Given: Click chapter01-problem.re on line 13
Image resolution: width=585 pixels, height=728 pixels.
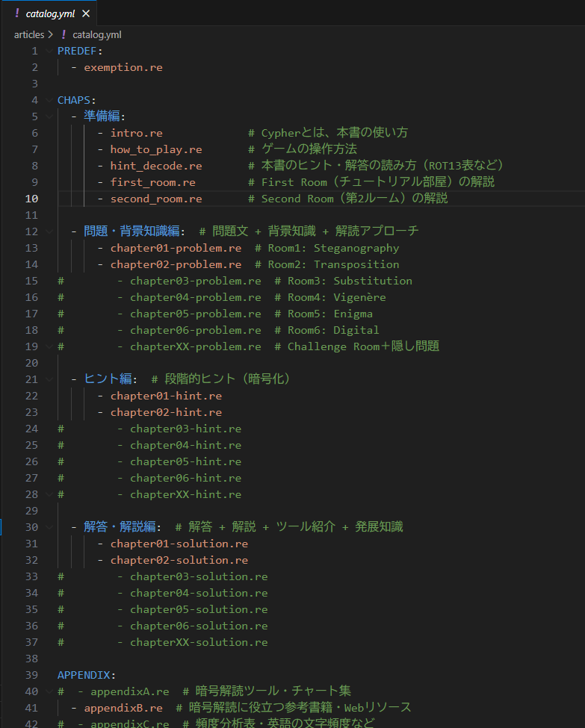Looking at the screenshot, I should pyautogui.click(x=176, y=248).
